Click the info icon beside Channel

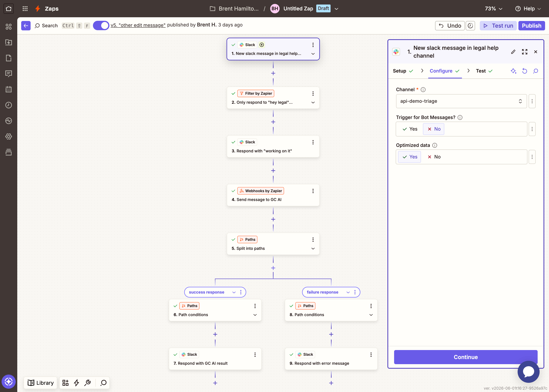423,90
